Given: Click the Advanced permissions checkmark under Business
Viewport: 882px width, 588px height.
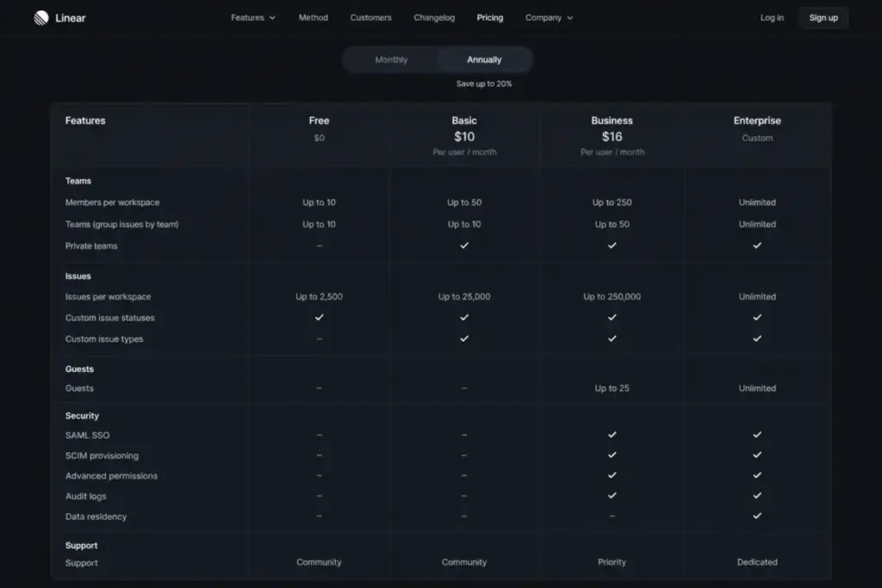Looking at the screenshot, I should click(612, 475).
